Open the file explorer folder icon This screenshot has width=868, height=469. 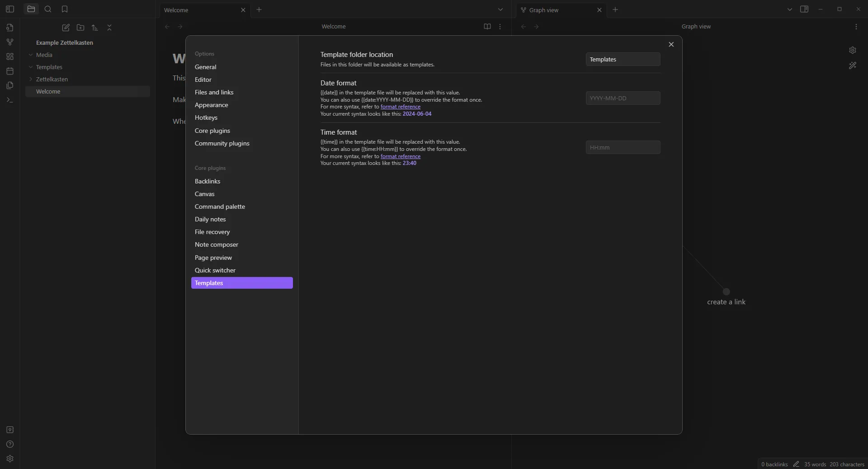coord(31,9)
